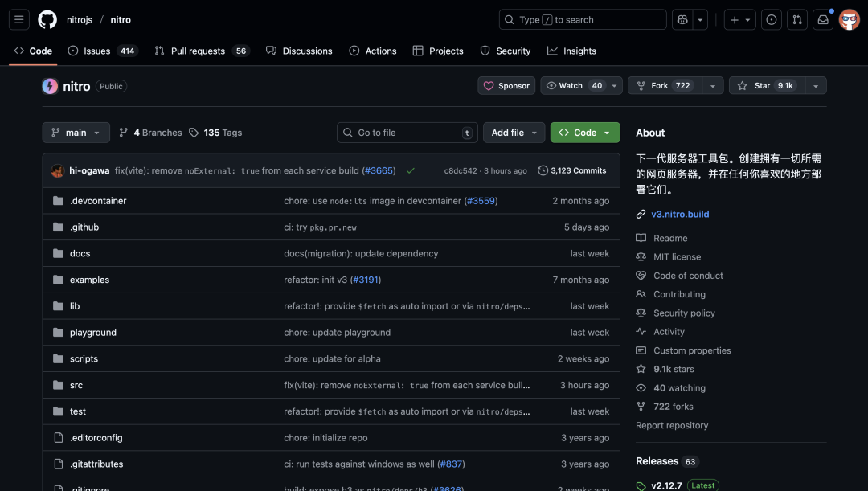Open the green Code clone dropdown
868x491 pixels.
tap(585, 133)
